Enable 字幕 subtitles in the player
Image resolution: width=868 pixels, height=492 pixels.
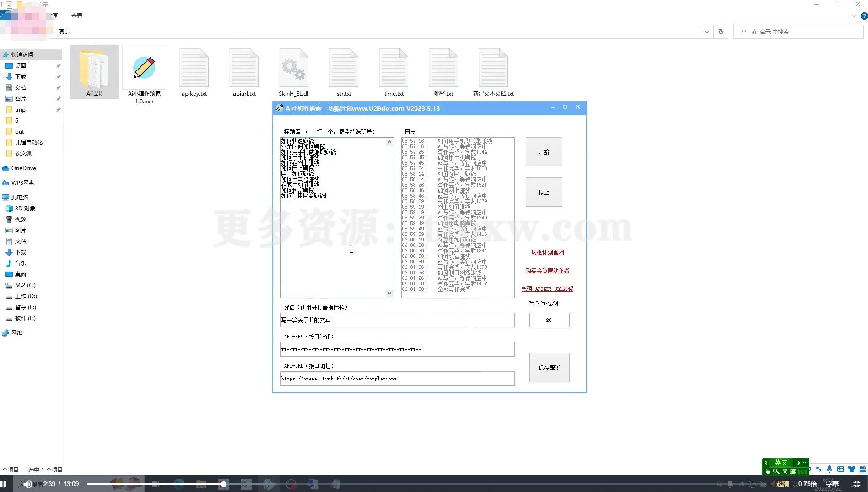pyautogui.click(x=832, y=483)
